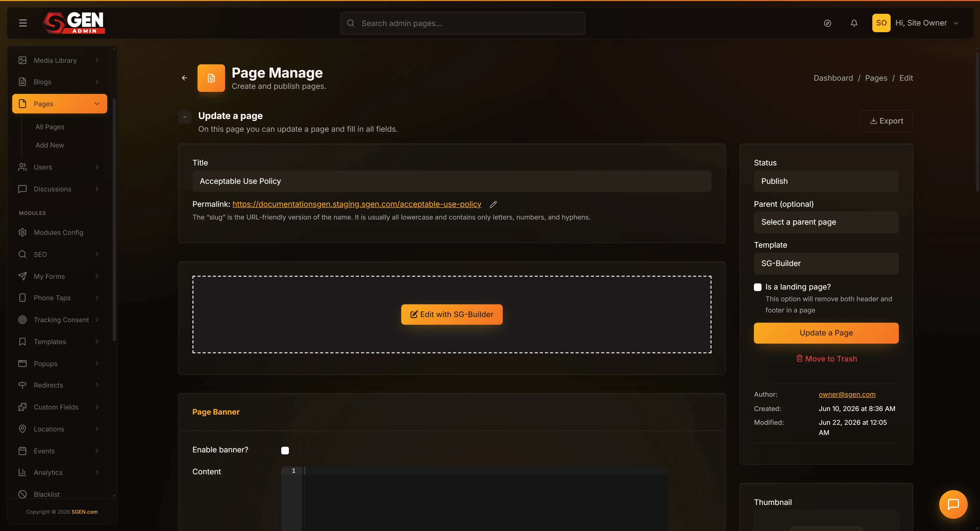Open the chat bubble widget
Screen dimensions: 980x531
pyautogui.click(x=953, y=504)
